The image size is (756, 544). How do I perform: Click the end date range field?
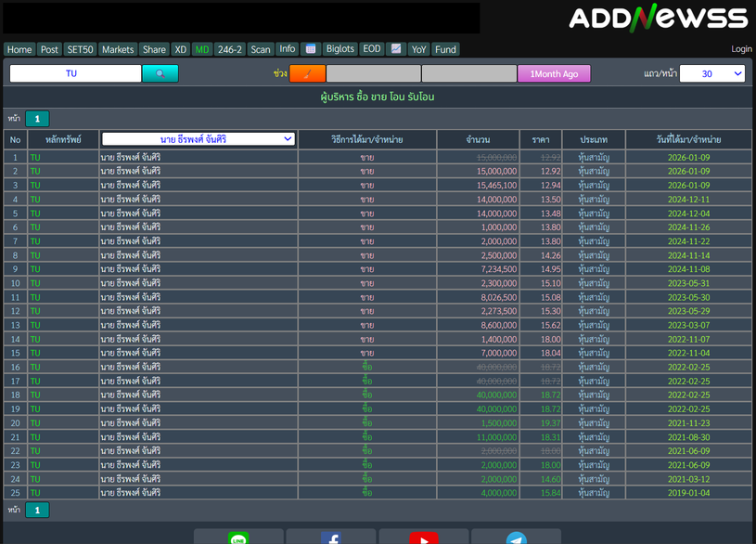pyautogui.click(x=468, y=73)
